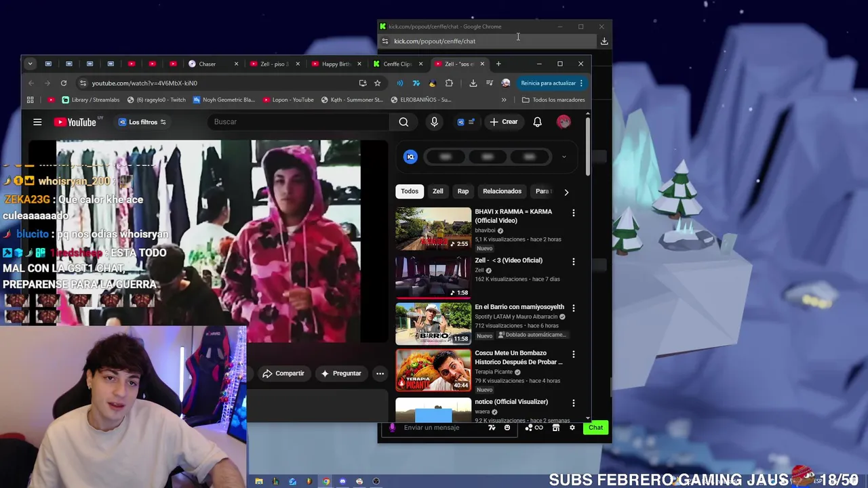This screenshot has width=868, height=488.
Task: Start voice search with the microphone icon
Action: click(434, 122)
